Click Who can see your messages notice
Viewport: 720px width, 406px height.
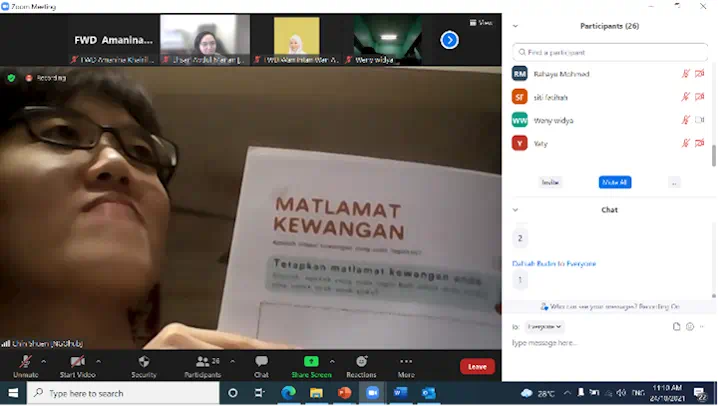[x=610, y=307]
